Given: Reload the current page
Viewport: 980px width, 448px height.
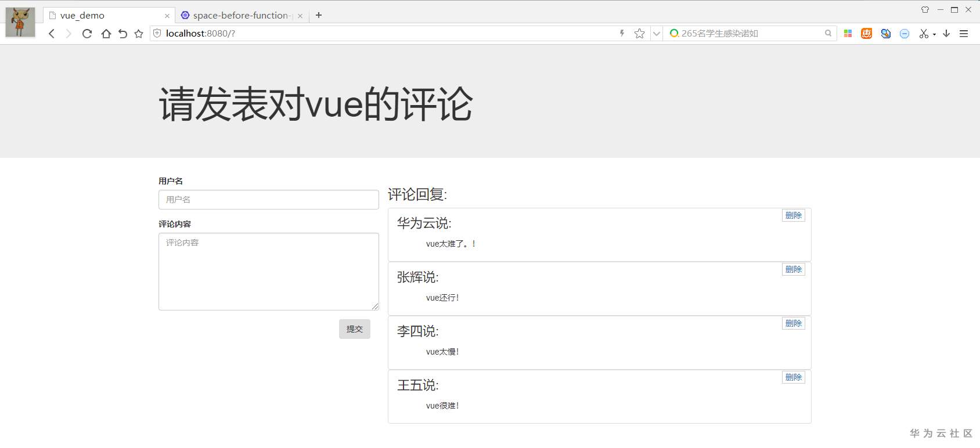Looking at the screenshot, I should (87, 34).
